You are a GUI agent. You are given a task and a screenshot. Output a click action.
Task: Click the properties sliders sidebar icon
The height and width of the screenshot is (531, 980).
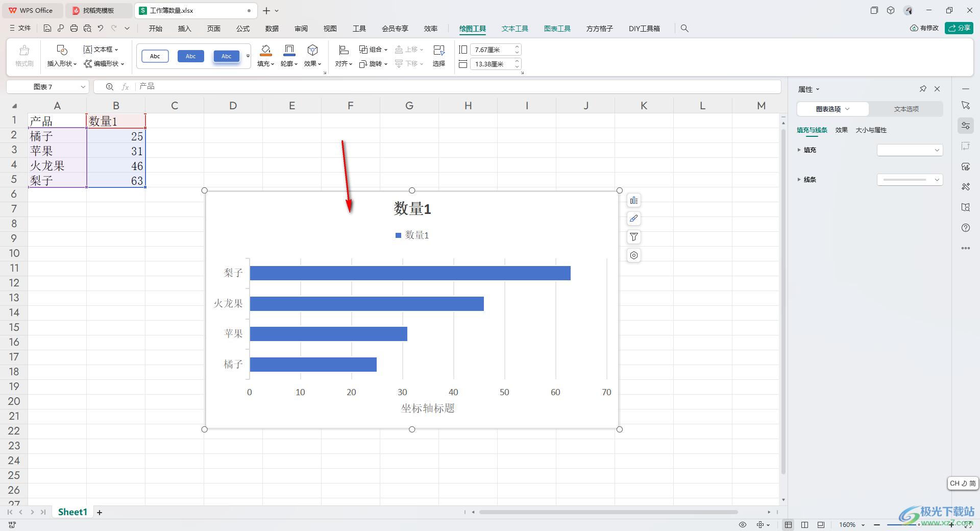(966, 126)
